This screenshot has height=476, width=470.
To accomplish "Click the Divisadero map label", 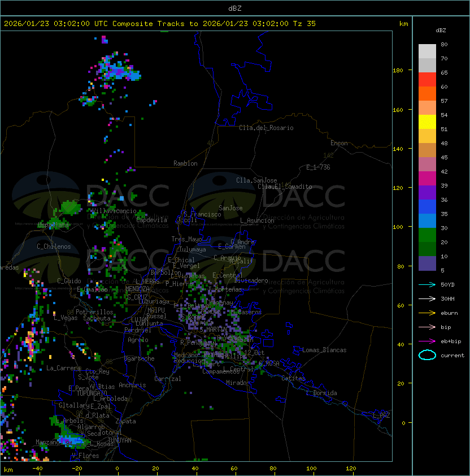I will [x=251, y=280].
